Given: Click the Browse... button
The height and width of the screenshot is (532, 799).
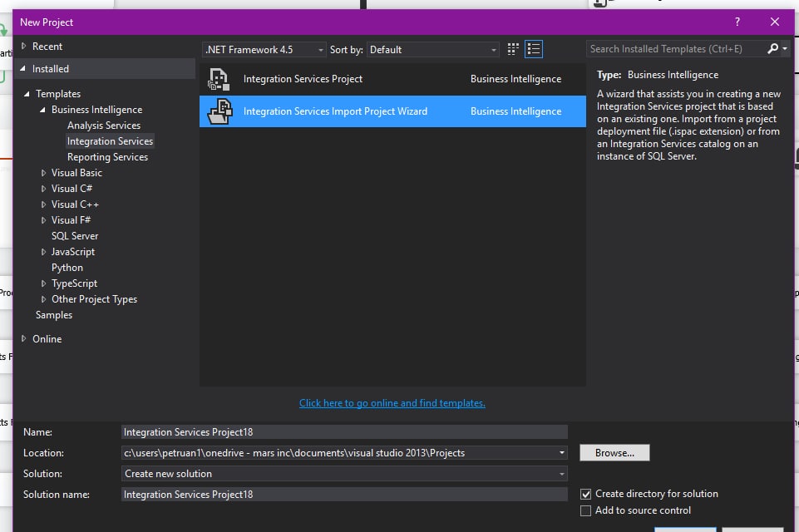Looking at the screenshot, I should [614, 452].
